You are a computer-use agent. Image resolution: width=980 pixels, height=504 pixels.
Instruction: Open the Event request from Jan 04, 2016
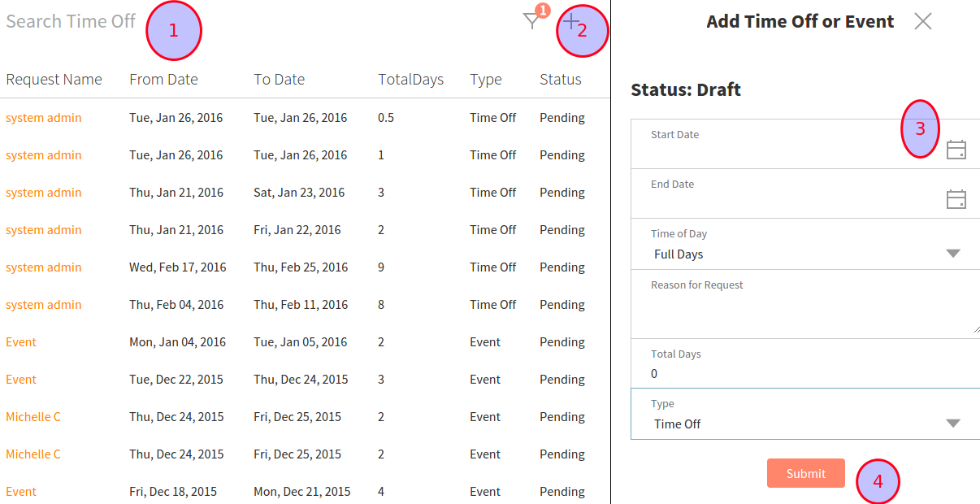click(21, 342)
